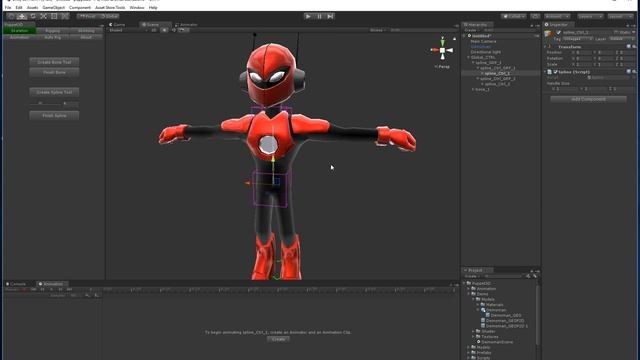This screenshot has width=640, height=360.
Task: Select the Rigging tab in Puppet3D
Action: click(x=53, y=31)
